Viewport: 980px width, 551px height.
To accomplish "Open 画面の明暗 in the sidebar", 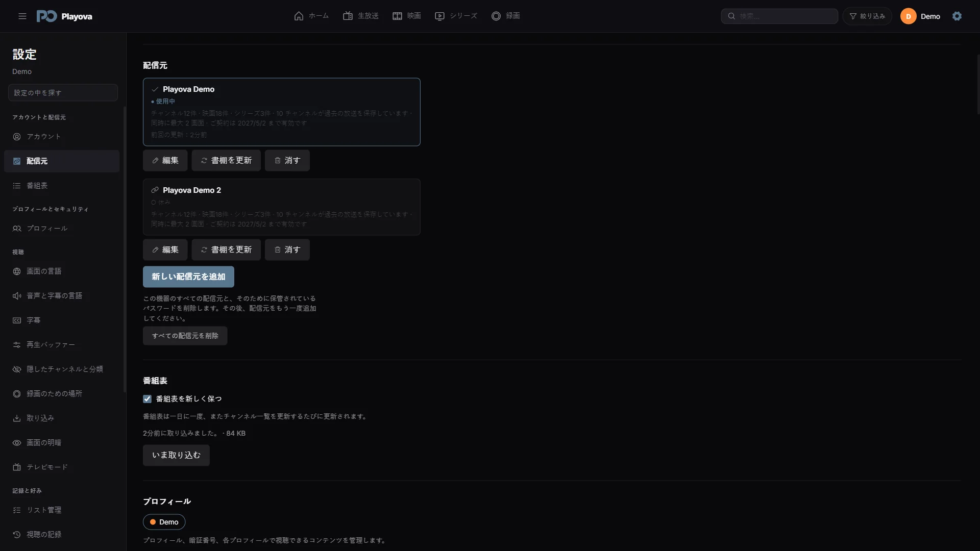I will click(x=62, y=443).
